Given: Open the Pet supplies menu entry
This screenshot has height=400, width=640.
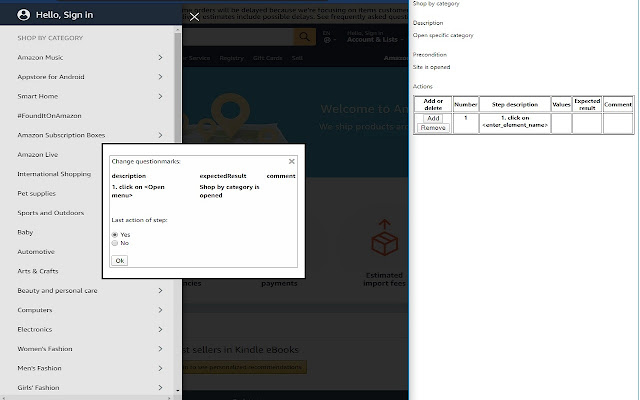Looking at the screenshot, I should 36,193.
